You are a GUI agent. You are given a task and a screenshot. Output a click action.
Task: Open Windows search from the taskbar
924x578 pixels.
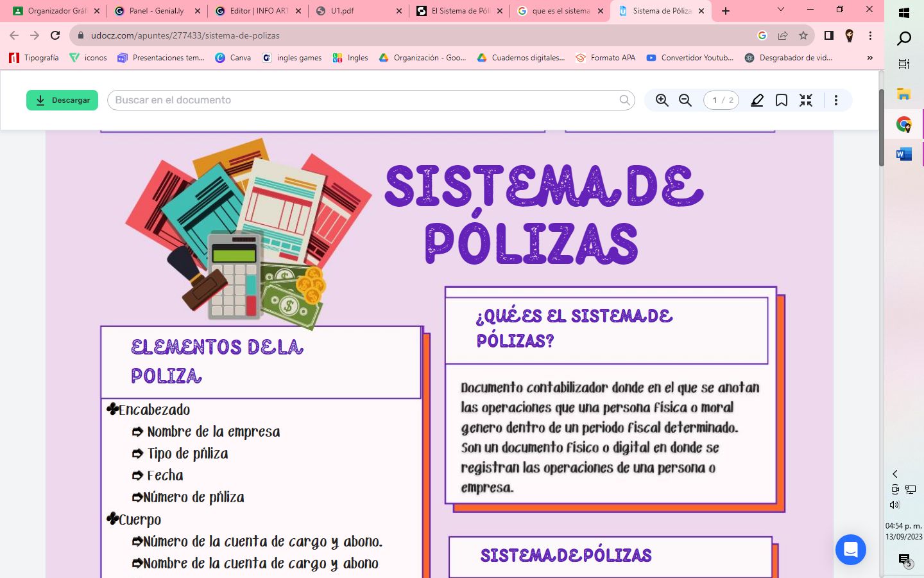[904, 39]
